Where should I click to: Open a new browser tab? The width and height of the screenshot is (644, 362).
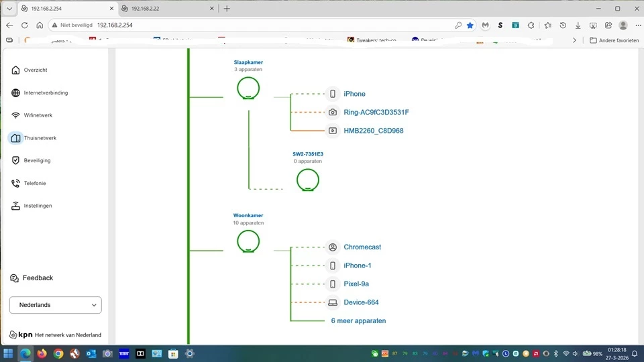tap(227, 8)
